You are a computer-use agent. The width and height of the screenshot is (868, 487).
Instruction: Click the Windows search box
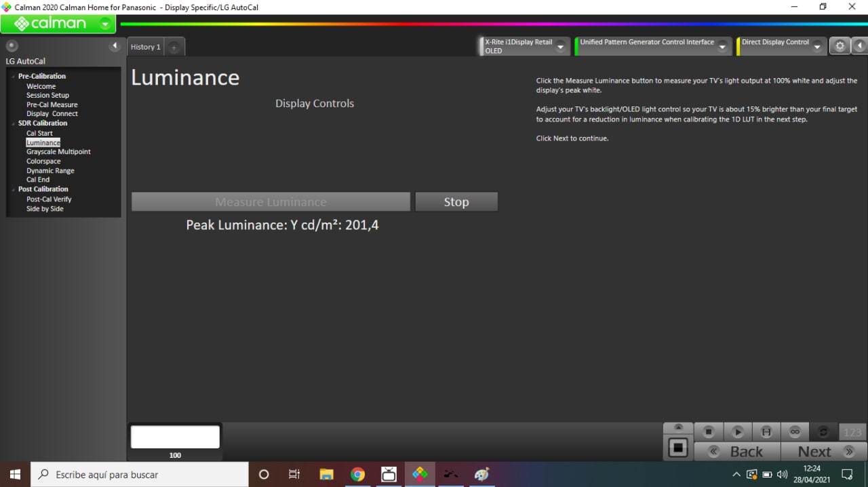click(x=140, y=474)
